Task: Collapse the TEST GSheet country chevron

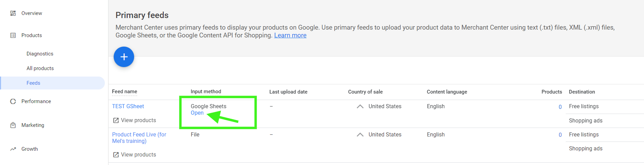Action: (x=360, y=106)
